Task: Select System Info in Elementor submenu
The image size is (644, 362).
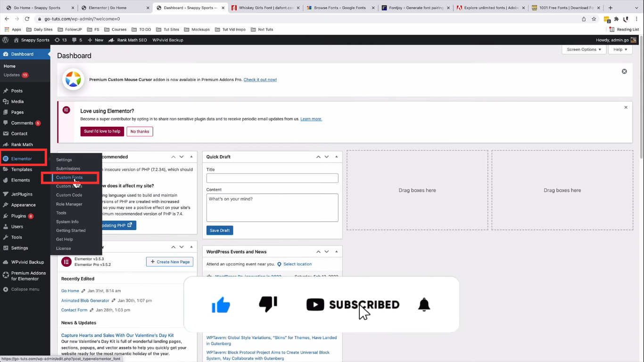Action: 67,222
